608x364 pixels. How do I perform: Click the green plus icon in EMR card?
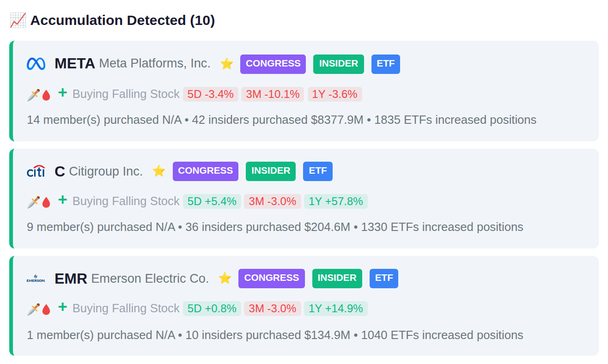62,307
